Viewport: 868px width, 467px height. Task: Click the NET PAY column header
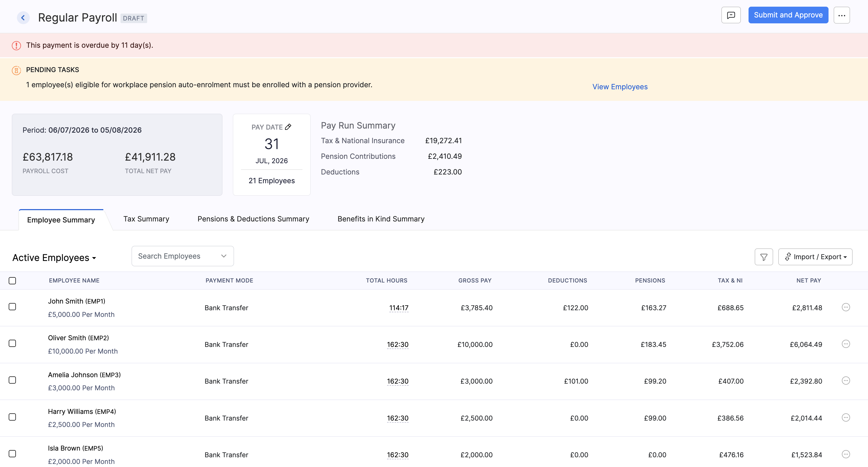(x=809, y=280)
